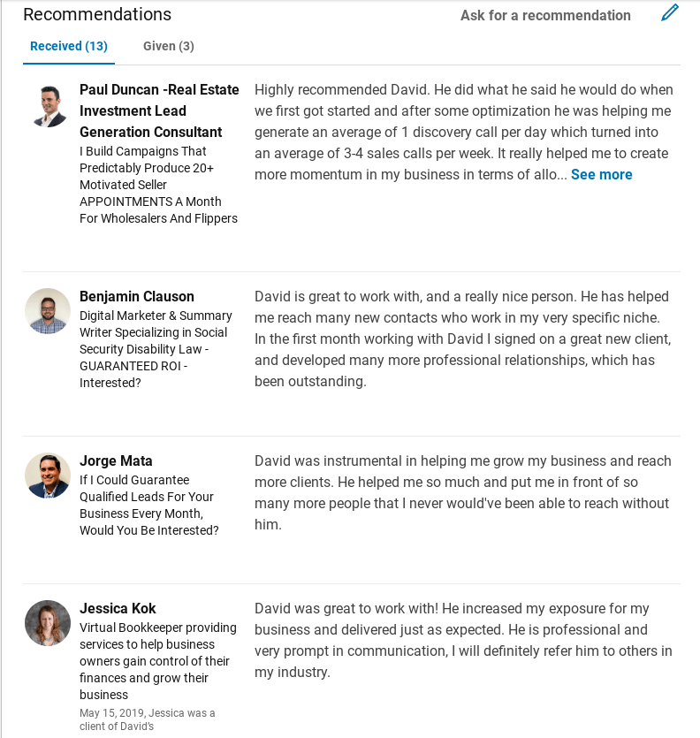Expand Paul Duncan's recommendation with See more
The height and width of the screenshot is (738, 700).
pos(601,174)
